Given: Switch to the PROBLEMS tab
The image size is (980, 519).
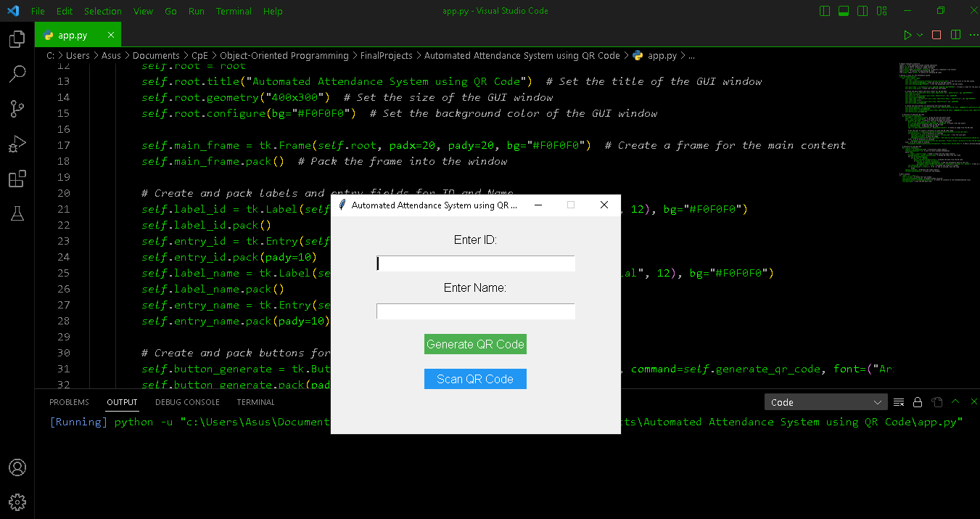Looking at the screenshot, I should click(x=69, y=401).
